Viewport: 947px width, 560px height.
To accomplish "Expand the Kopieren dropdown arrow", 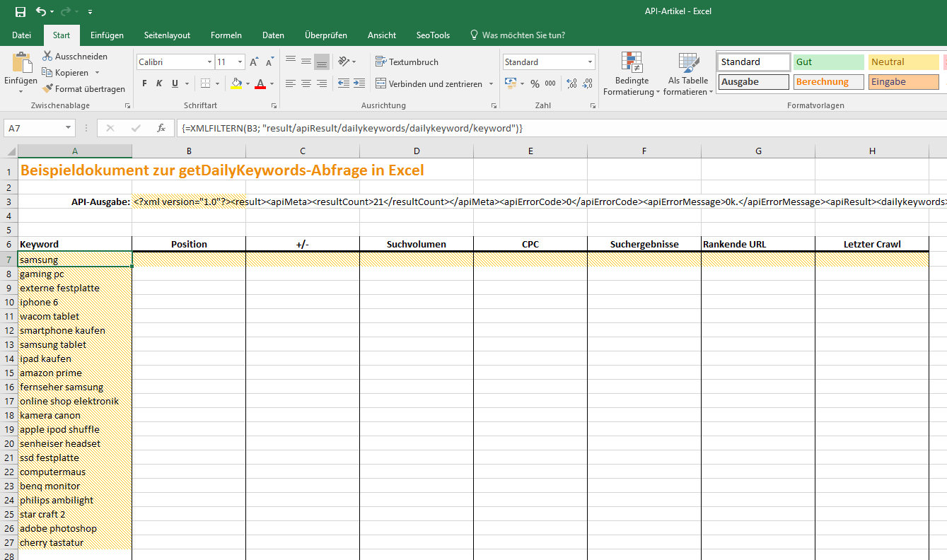I will 97,73.
